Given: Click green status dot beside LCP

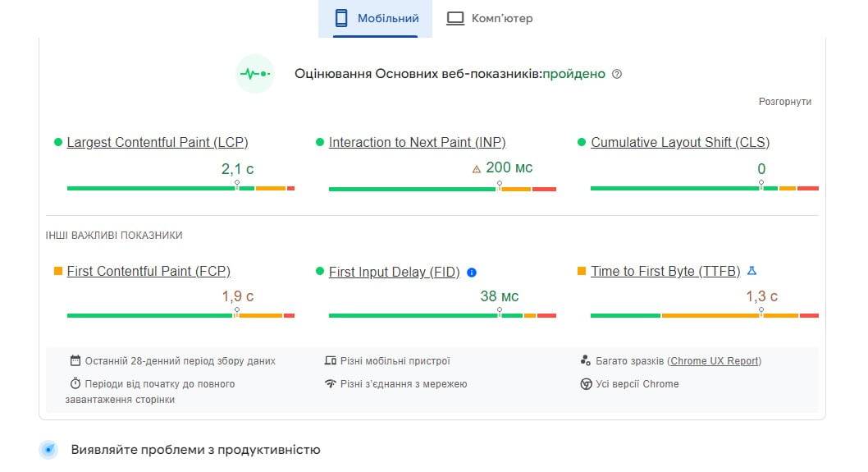Looking at the screenshot, I should pyautogui.click(x=58, y=142).
